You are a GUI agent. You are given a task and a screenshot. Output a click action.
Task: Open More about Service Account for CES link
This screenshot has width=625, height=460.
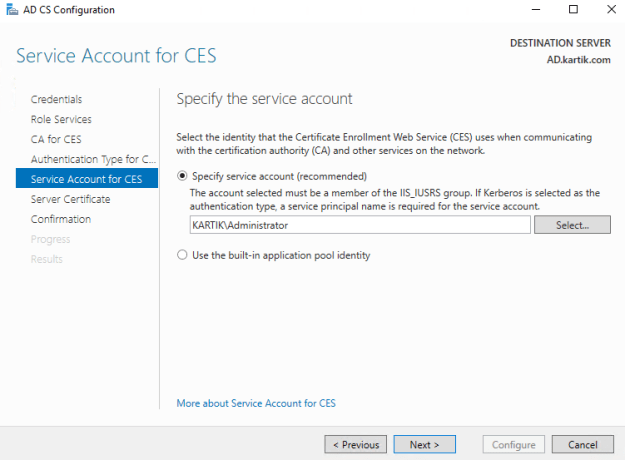(x=256, y=403)
